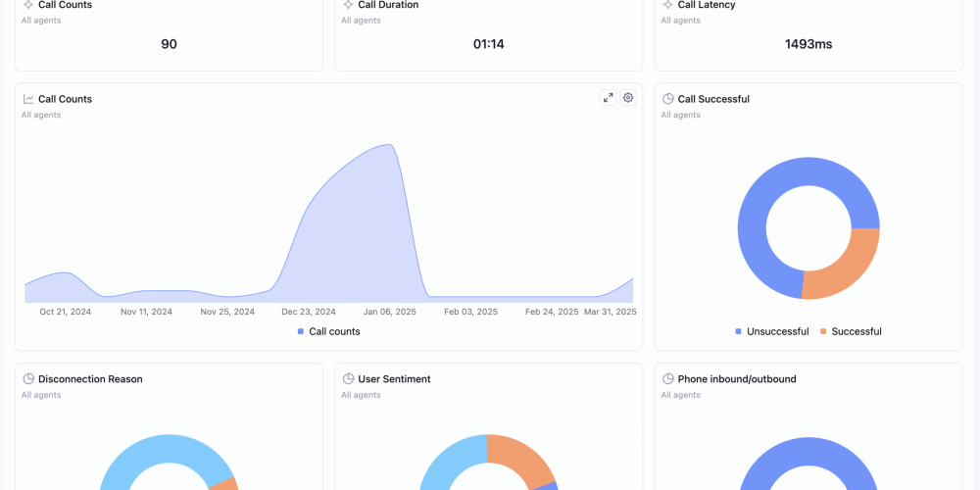Click the Call Duration card title
Viewport: 980px width, 490px height.
(x=388, y=4)
